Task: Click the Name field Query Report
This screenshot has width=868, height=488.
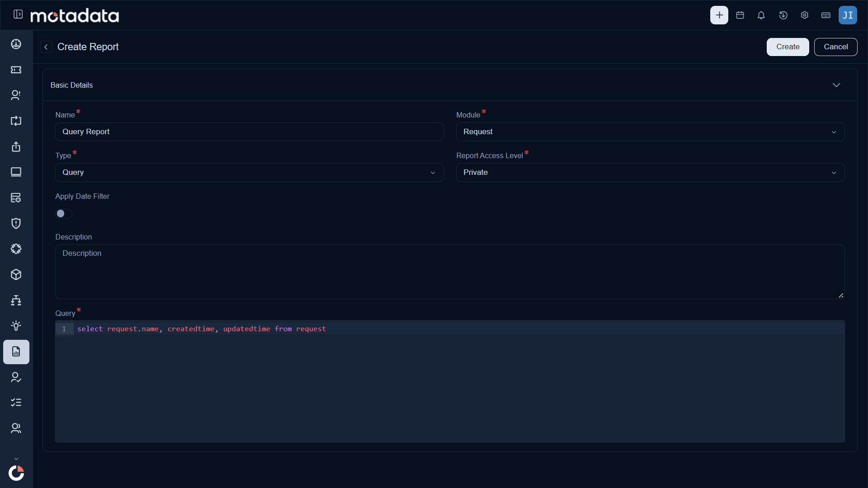Action: click(x=249, y=132)
